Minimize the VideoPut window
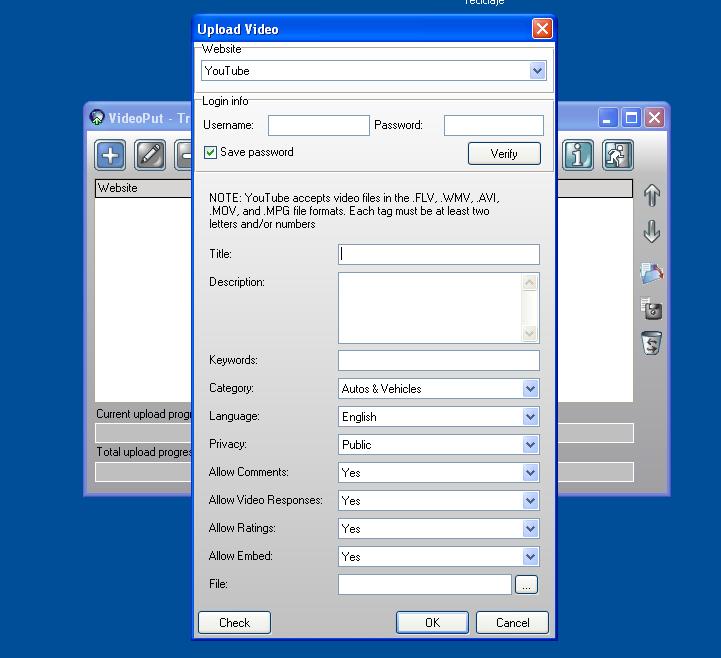The width and height of the screenshot is (721, 658). [608, 118]
